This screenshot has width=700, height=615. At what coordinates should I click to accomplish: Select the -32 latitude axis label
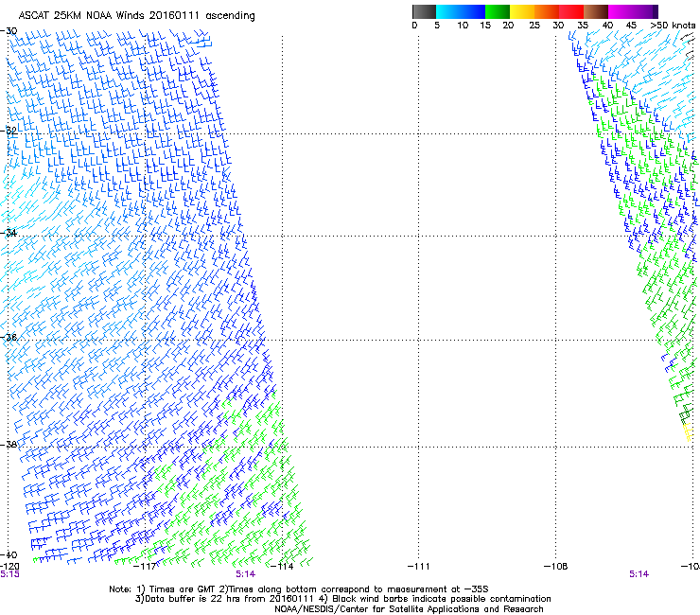[9, 131]
